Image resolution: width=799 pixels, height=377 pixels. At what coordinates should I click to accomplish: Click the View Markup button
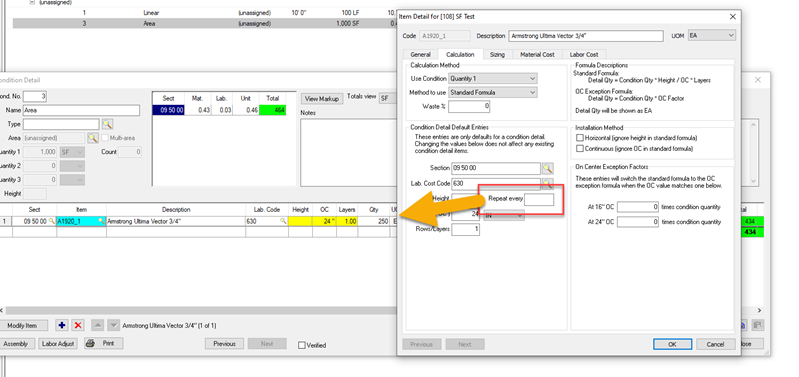pyautogui.click(x=322, y=98)
